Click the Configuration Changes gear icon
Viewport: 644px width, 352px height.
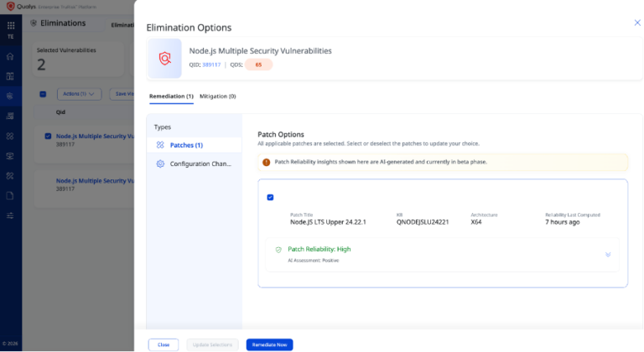160,164
